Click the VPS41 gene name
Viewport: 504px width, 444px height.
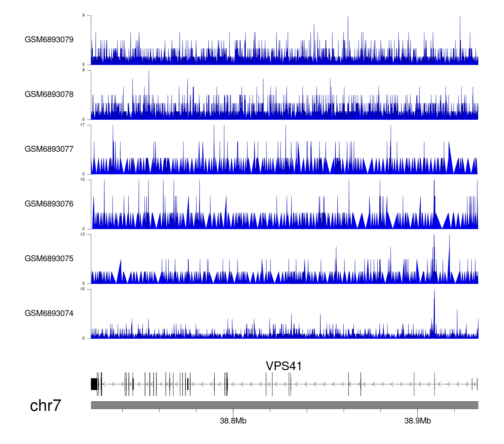tap(284, 366)
